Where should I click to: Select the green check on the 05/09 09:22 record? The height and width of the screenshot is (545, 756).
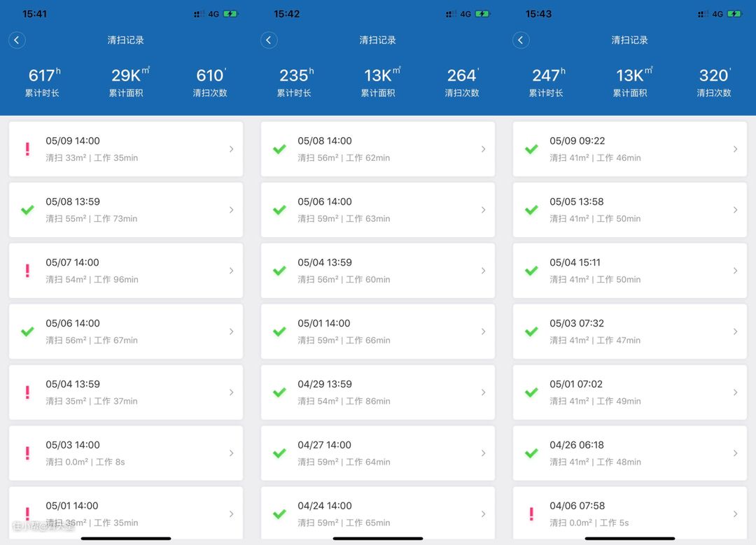531,149
